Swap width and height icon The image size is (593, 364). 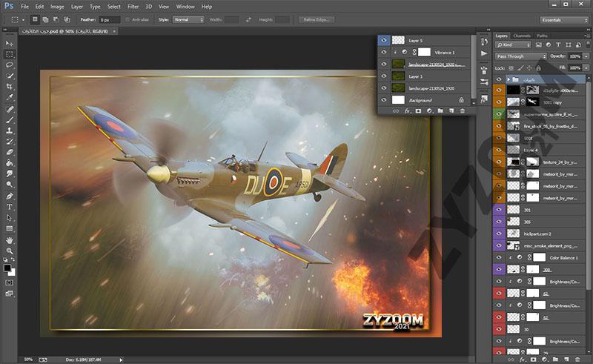click(248, 20)
